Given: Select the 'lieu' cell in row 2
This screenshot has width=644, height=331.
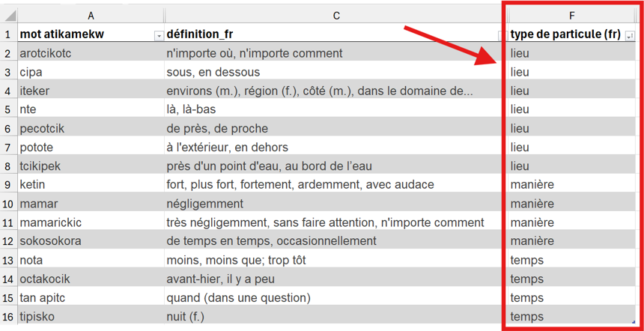Looking at the screenshot, I should [571, 53].
